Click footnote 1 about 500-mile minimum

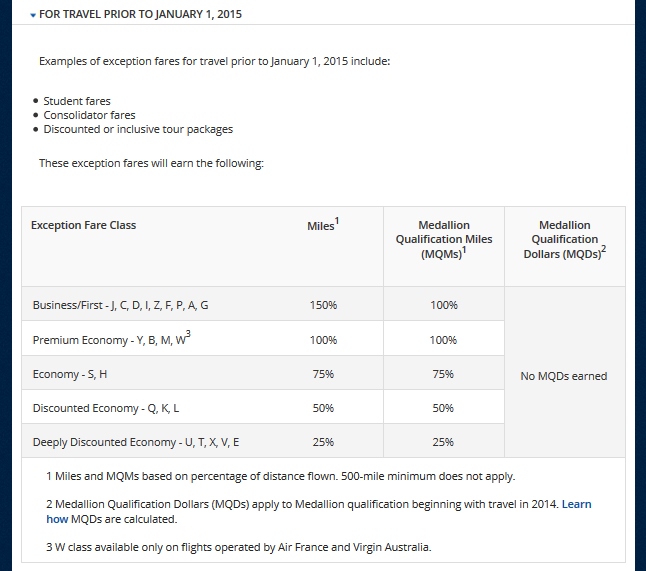[281, 476]
